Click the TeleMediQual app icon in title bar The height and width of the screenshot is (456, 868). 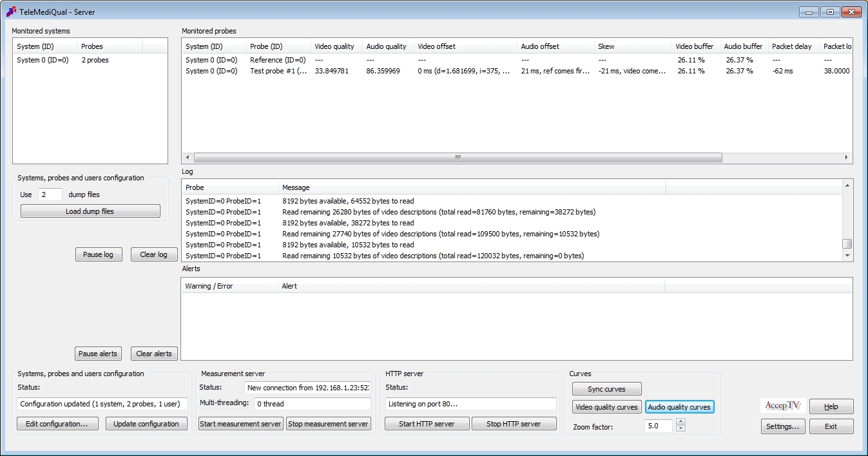pyautogui.click(x=11, y=12)
